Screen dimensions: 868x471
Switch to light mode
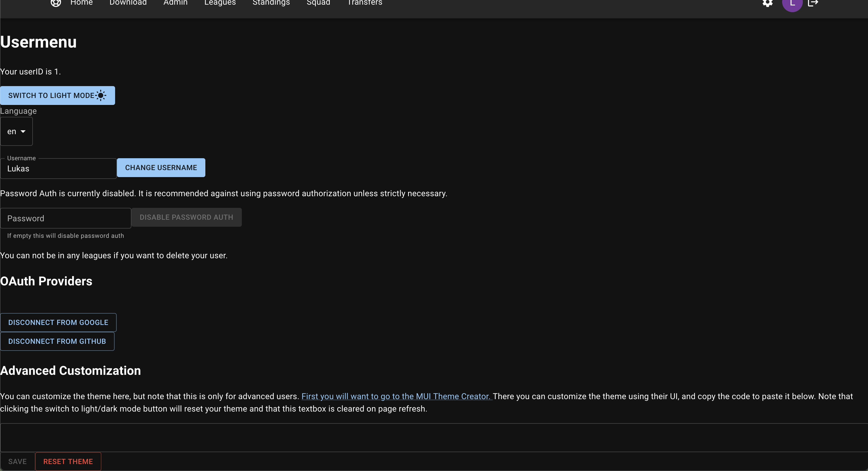58,96
